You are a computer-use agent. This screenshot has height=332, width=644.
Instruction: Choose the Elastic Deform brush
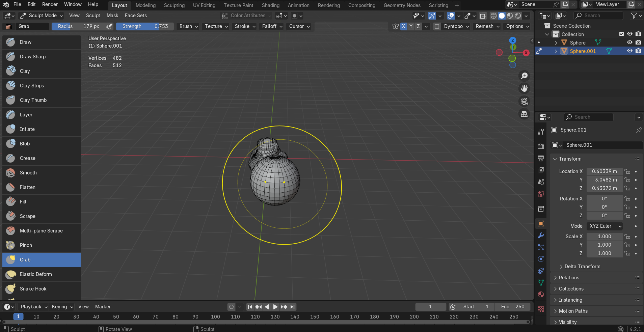click(x=42, y=274)
